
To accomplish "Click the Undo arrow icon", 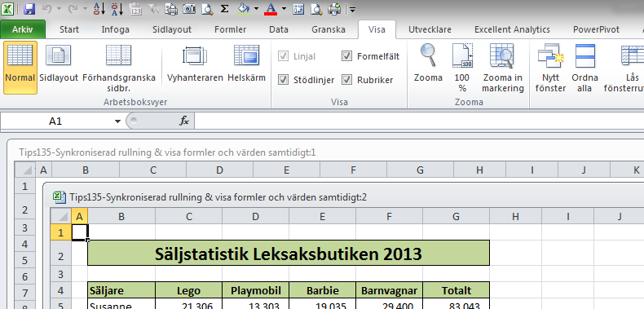I will [47, 9].
